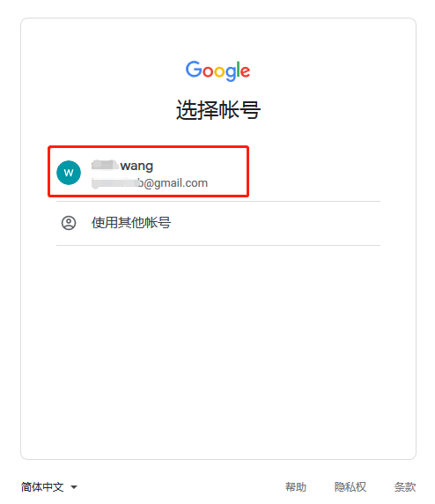This screenshot has width=435, height=504.
Task: Click the blue capital G in Google
Action: click(x=194, y=69)
